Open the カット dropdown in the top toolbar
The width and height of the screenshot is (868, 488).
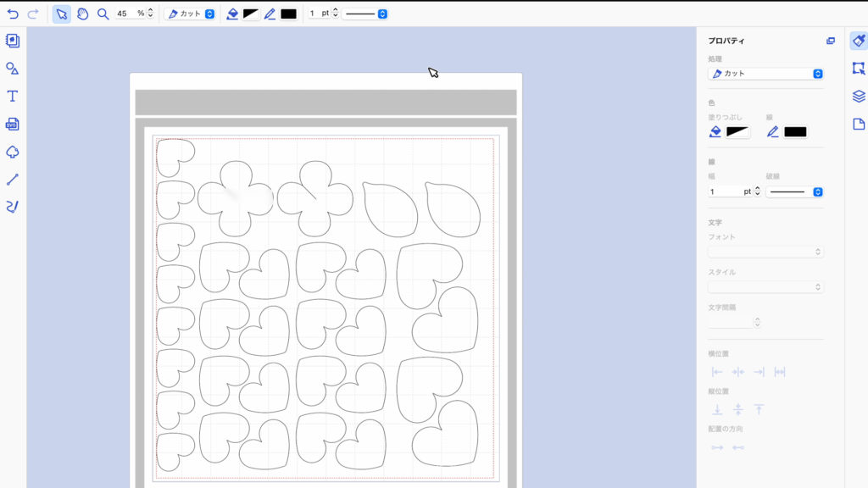click(190, 14)
